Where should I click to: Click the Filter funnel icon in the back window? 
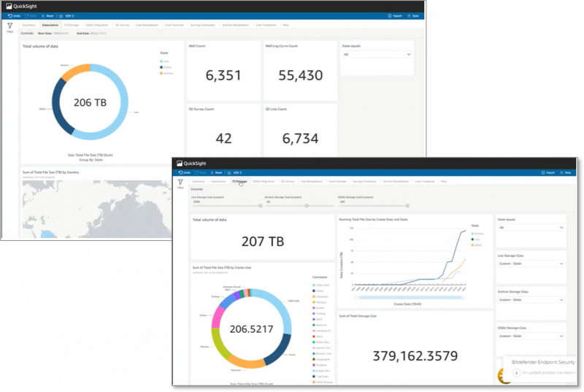point(10,25)
